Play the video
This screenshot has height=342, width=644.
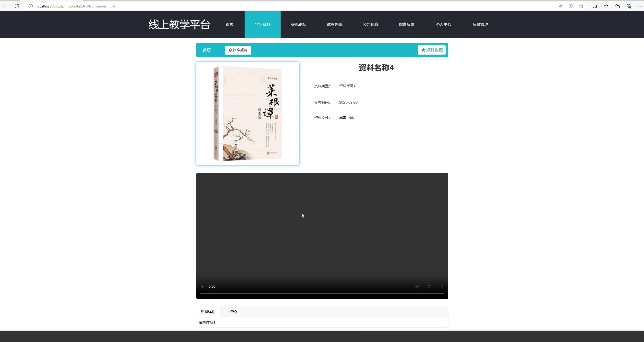coord(203,287)
